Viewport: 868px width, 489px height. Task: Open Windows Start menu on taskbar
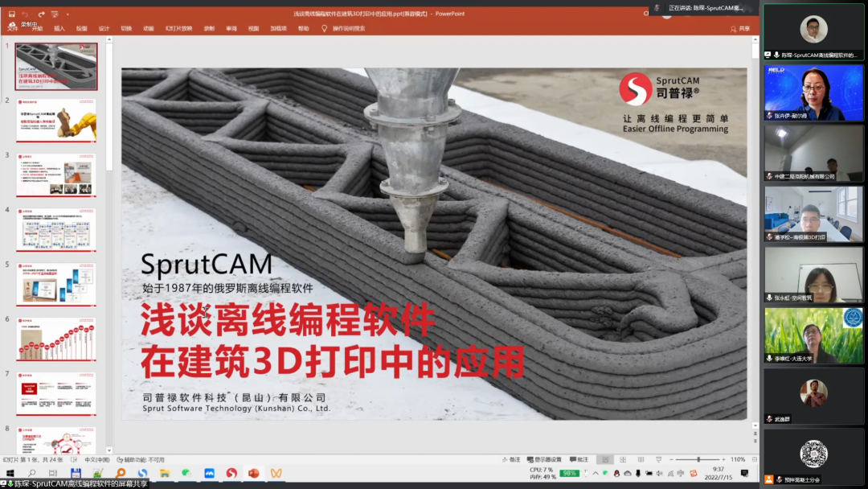click(x=10, y=473)
